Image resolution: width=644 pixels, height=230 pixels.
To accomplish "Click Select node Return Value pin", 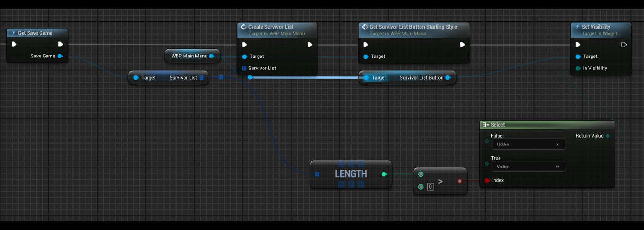I will [608, 136].
